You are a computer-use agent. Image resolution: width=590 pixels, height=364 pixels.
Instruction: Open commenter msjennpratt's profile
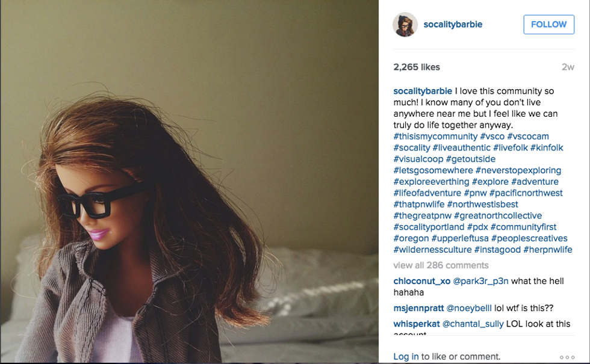click(418, 308)
